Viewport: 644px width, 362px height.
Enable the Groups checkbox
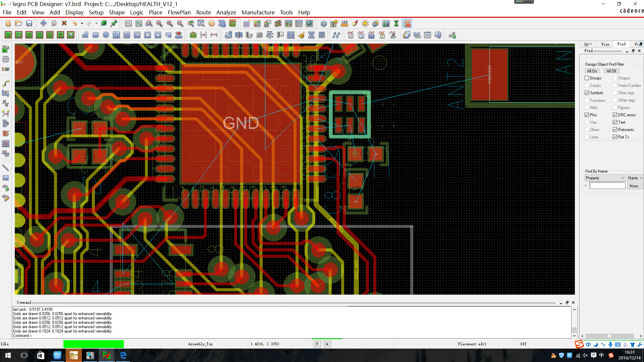(587, 78)
